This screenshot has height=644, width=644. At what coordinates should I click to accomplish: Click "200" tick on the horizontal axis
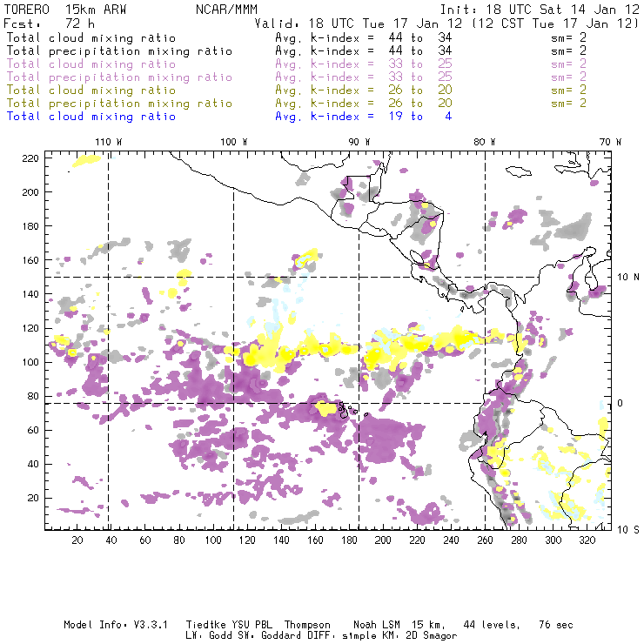383,540
